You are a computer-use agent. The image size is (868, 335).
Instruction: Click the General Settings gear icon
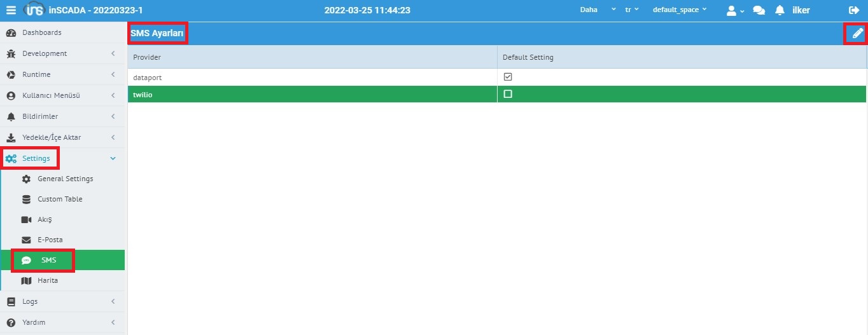[26, 179]
